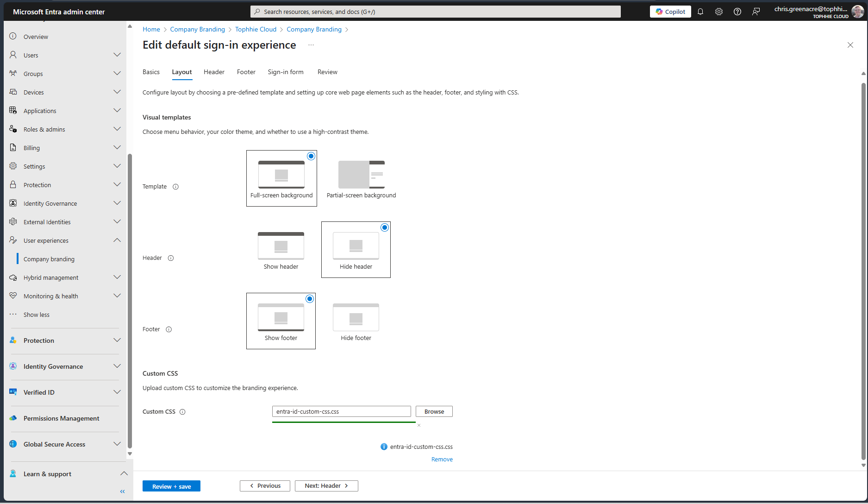The width and height of the screenshot is (868, 504).
Task: Click the Tophhie Cloud breadcrumb
Action: tap(256, 29)
